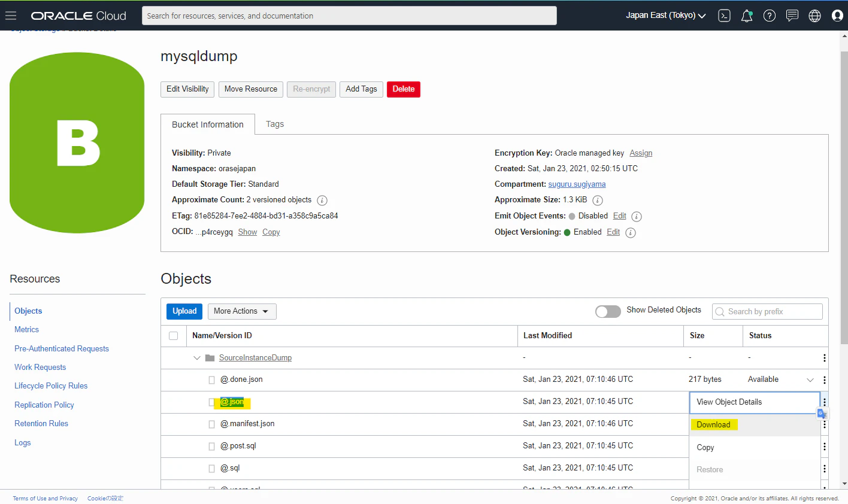Open actions menu for @.done.json row
Image resolution: width=848 pixels, height=504 pixels.
tap(824, 380)
